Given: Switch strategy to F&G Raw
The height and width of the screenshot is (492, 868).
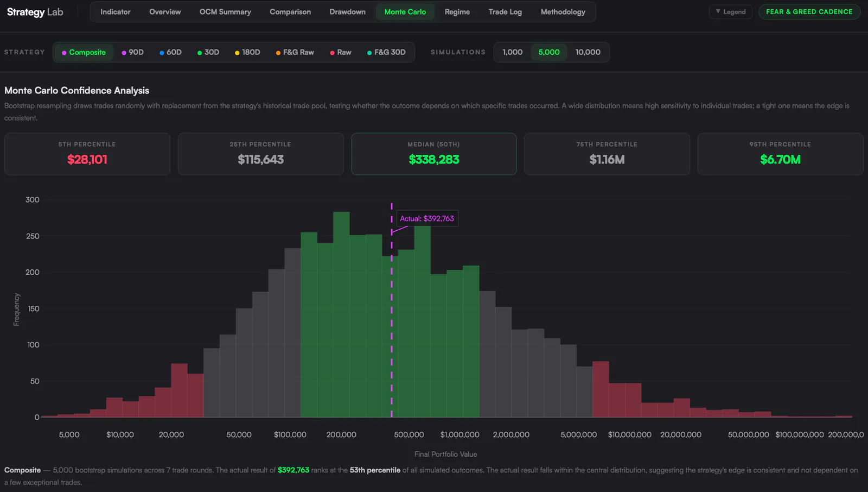Looking at the screenshot, I should pyautogui.click(x=295, y=52).
